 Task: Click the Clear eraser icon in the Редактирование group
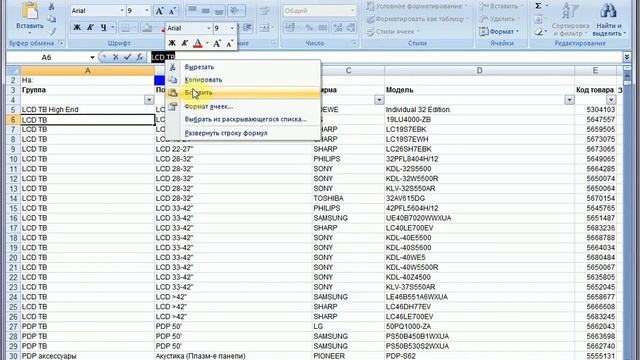[538, 31]
